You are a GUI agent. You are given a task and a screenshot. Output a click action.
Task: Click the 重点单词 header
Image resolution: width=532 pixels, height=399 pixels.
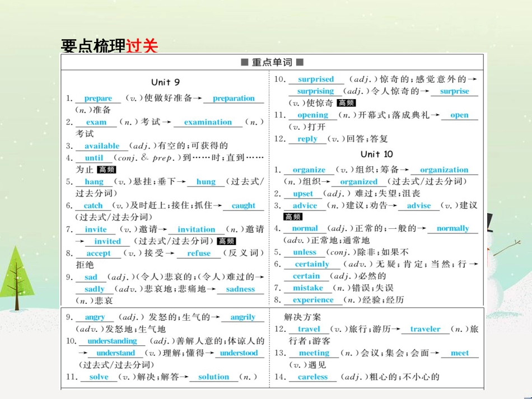(271, 62)
